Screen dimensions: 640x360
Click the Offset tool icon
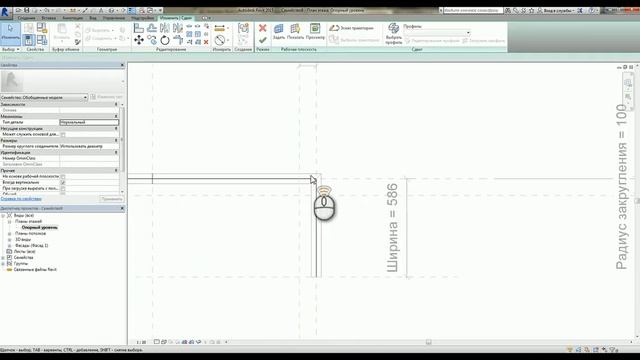click(152, 28)
